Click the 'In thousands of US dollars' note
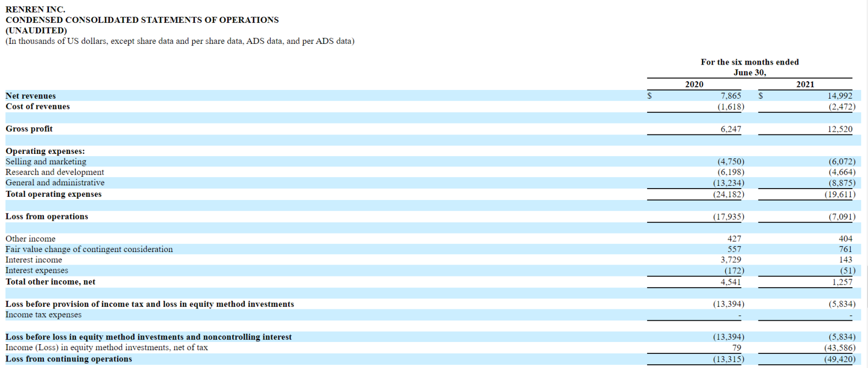 point(180,41)
